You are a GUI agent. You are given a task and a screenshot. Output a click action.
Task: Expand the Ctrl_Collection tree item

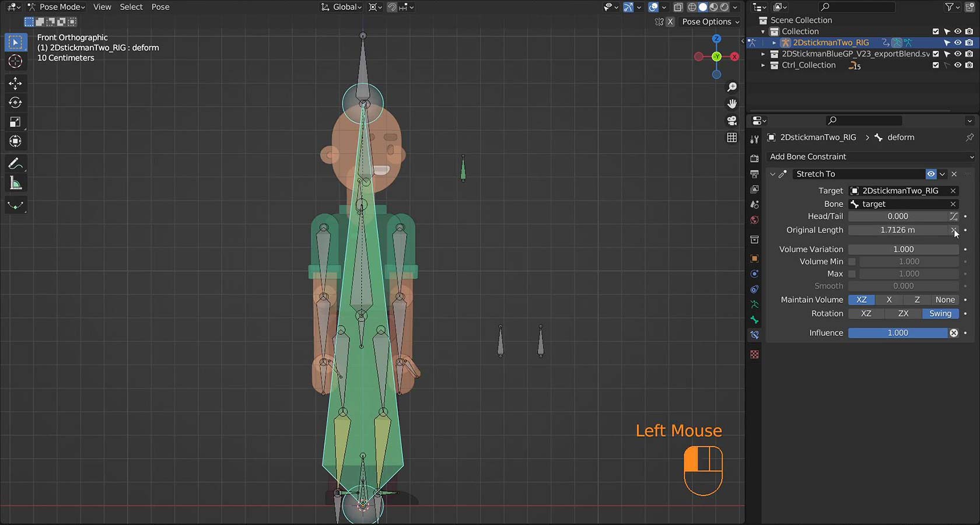tap(763, 65)
